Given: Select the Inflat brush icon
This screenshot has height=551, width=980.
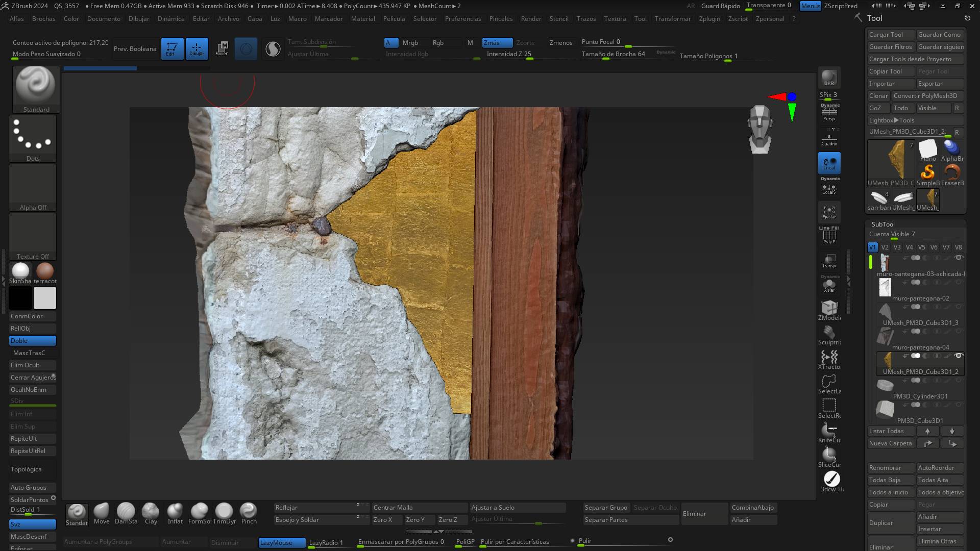Looking at the screenshot, I should coord(175,511).
